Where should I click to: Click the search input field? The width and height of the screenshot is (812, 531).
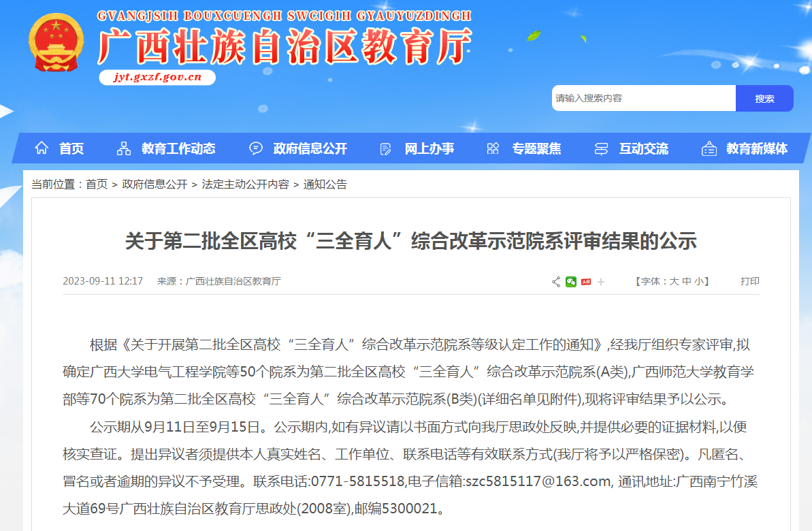click(x=643, y=98)
